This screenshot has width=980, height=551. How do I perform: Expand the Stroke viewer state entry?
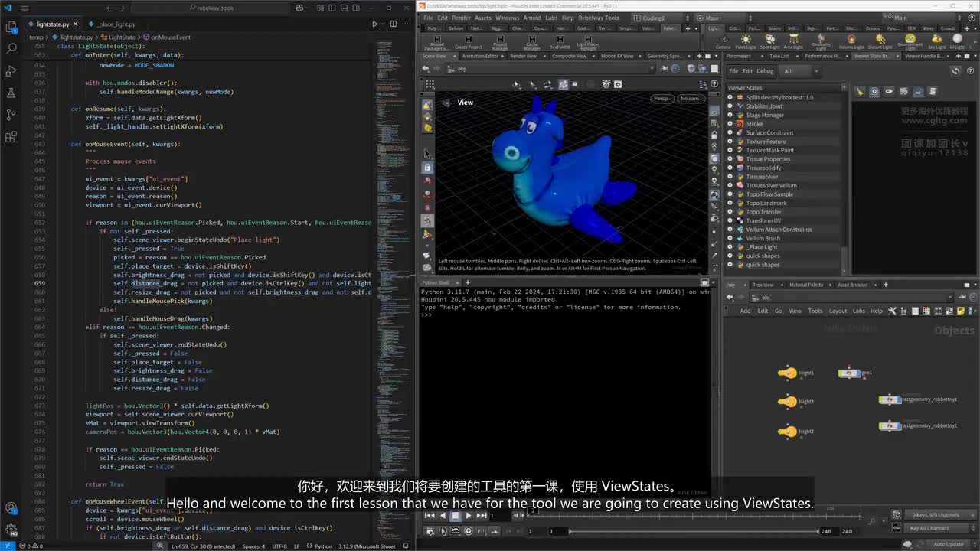coord(730,124)
